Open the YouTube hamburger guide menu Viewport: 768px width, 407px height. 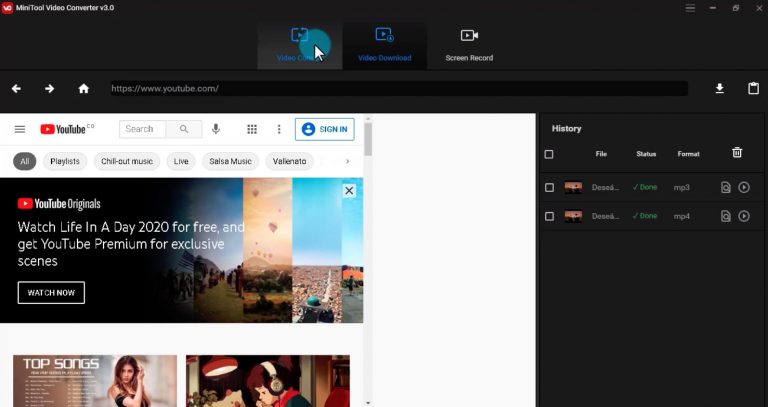(20, 129)
